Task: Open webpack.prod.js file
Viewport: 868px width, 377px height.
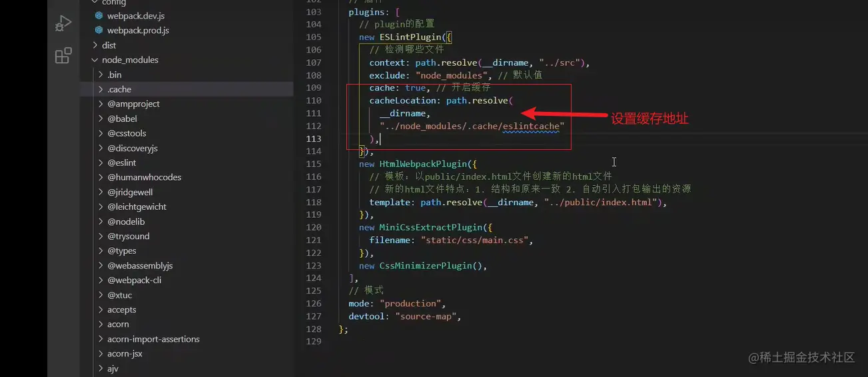Action: 138,31
